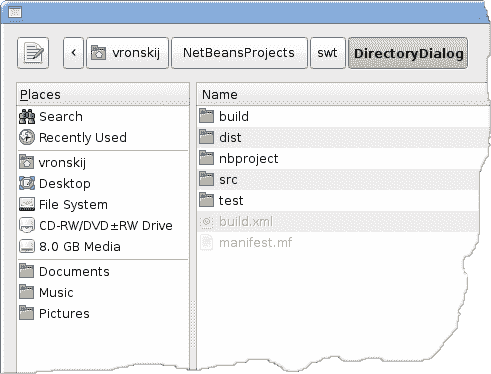Select the src folder name
Image resolution: width=491 pixels, height=374 pixels.
pyautogui.click(x=228, y=180)
